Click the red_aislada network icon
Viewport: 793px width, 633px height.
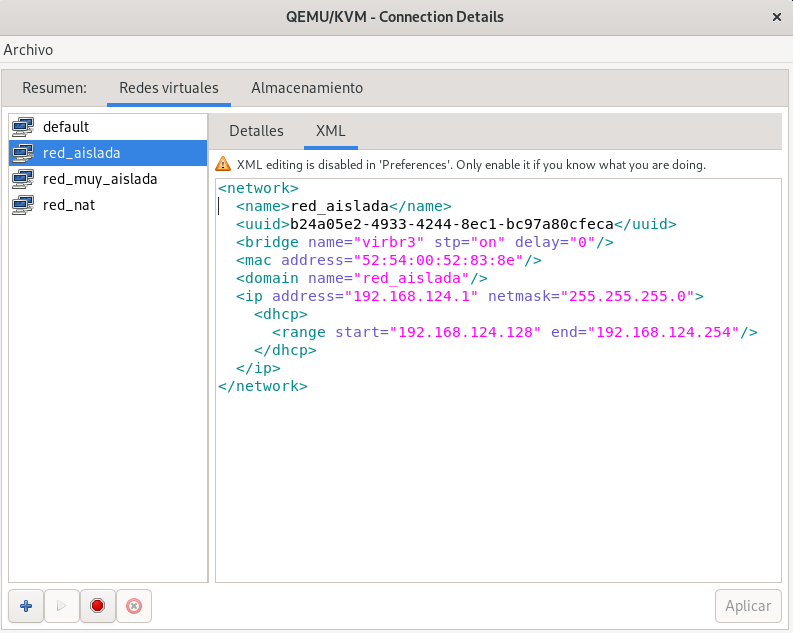[23, 153]
